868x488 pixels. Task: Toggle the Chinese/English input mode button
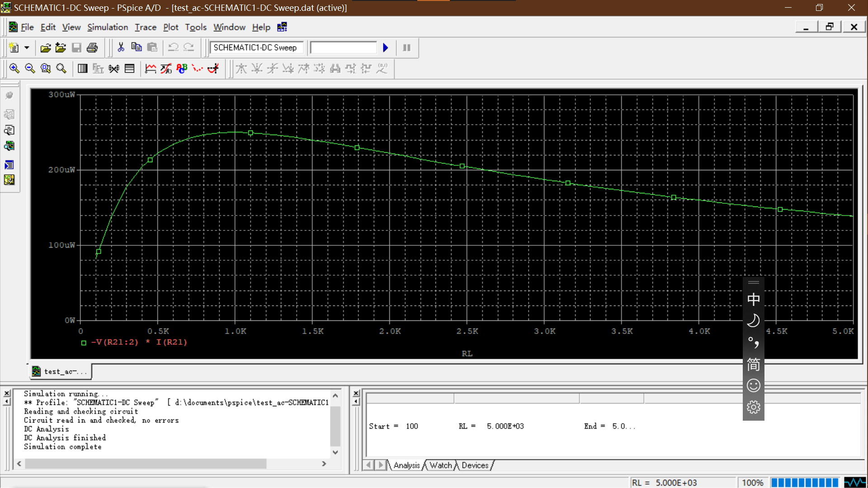[753, 299]
